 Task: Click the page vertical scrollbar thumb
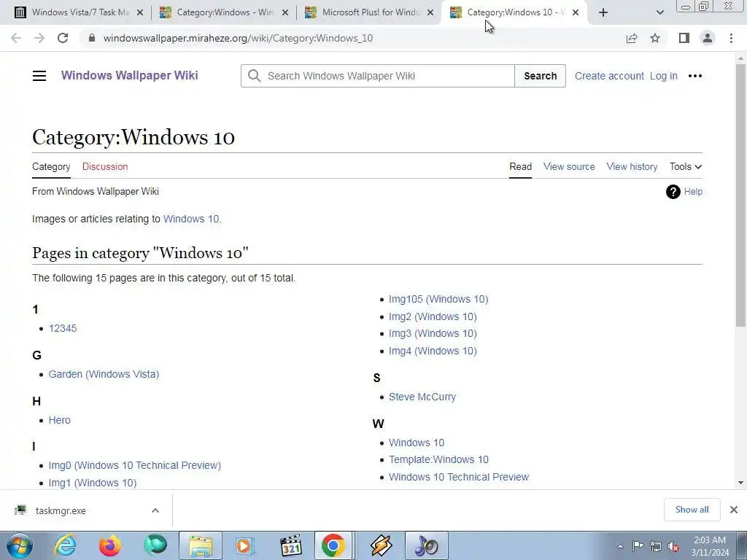[x=740, y=195]
